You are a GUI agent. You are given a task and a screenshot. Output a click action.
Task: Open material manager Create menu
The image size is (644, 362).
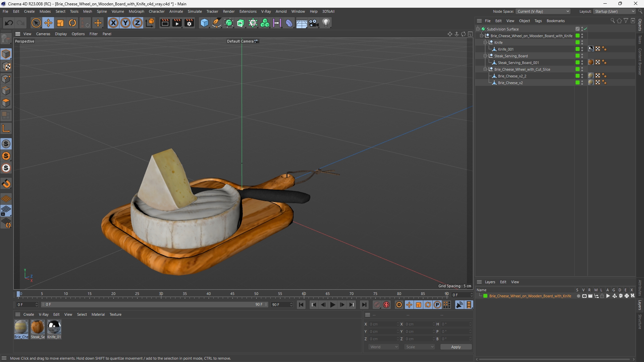tap(29, 314)
